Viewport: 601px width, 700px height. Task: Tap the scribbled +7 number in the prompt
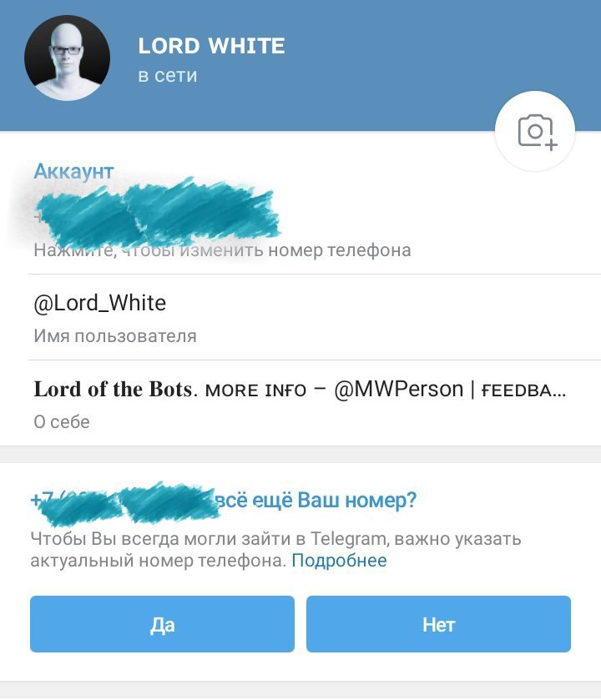pyautogui.click(x=125, y=501)
